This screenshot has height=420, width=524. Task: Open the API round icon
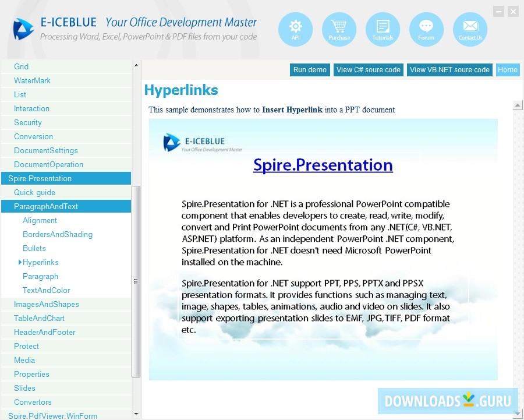pyautogui.click(x=295, y=30)
